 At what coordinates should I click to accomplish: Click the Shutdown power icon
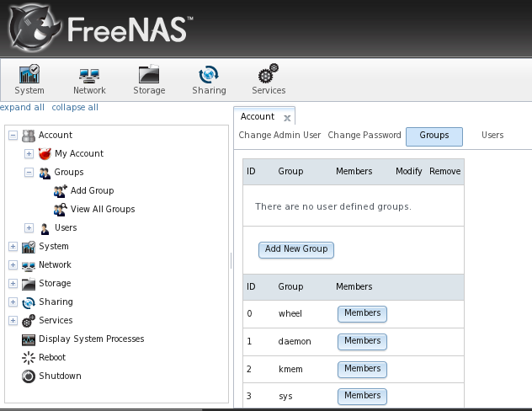[x=29, y=376]
